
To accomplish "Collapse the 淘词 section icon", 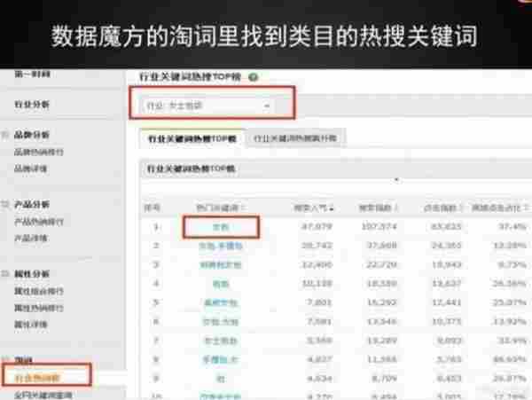I will click(x=5, y=359).
